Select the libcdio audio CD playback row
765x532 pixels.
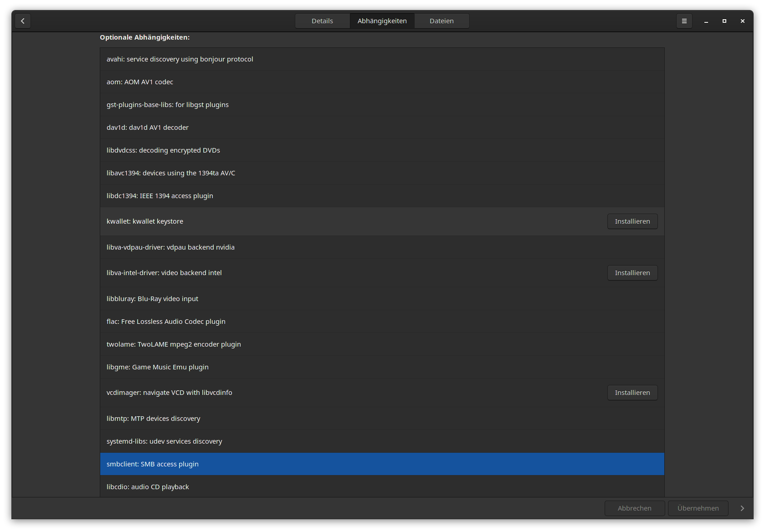382,487
